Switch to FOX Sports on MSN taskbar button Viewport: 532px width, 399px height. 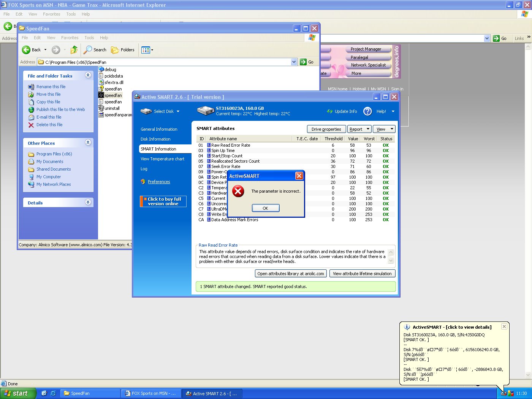(151, 393)
